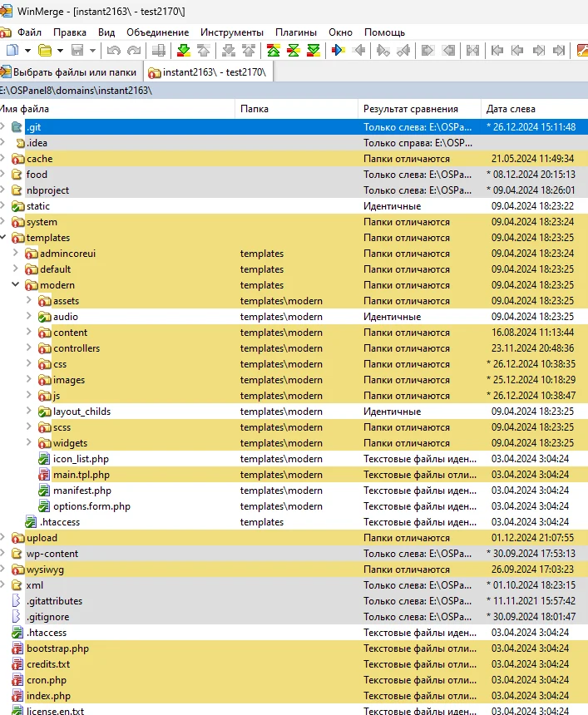Select the 'layout_childs' folder row

coord(294,412)
